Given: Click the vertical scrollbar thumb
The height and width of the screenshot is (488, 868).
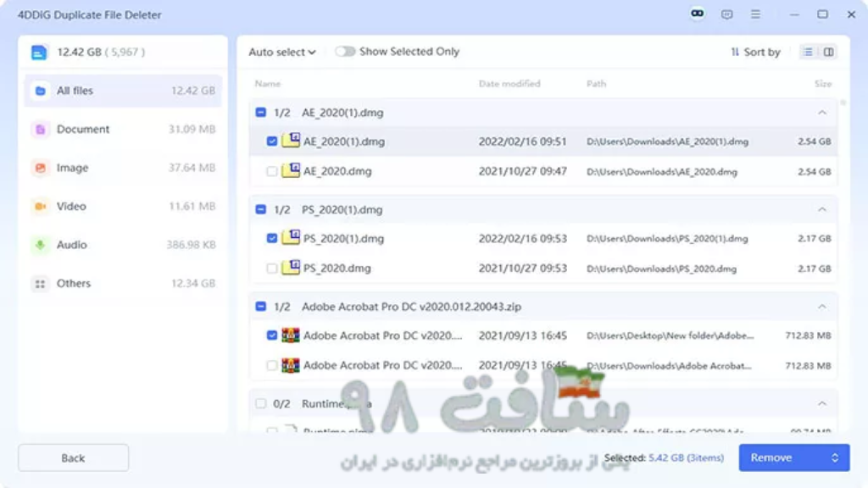Looking at the screenshot, I should pyautogui.click(x=843, y=103).
